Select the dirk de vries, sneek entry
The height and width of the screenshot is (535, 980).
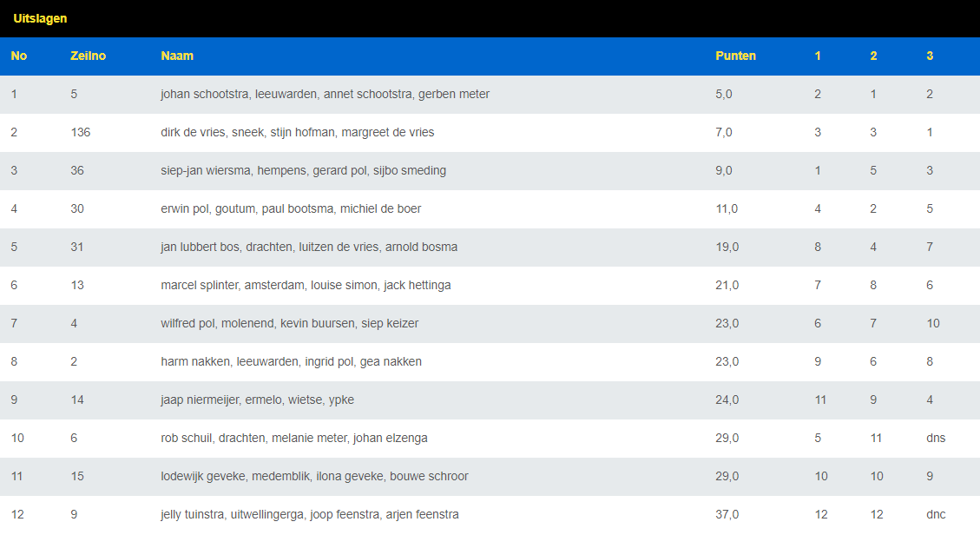(x=297, y=132)
